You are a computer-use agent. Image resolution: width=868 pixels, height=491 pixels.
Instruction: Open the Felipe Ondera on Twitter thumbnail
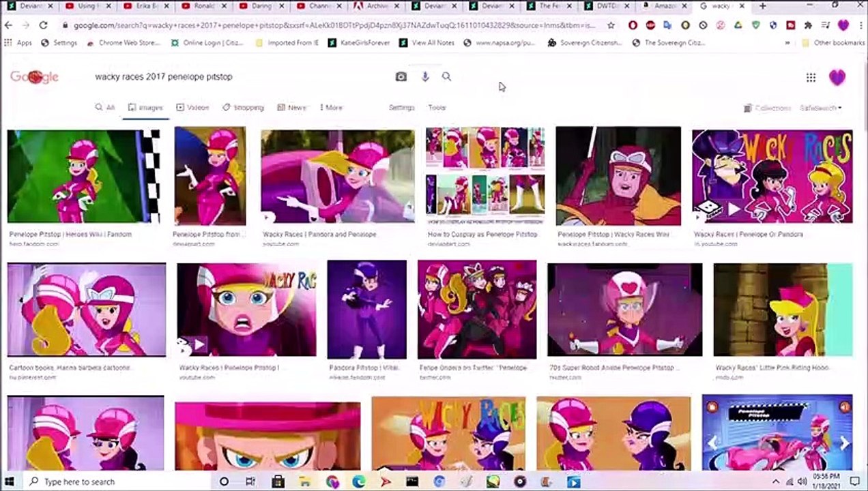coord(477,309)
